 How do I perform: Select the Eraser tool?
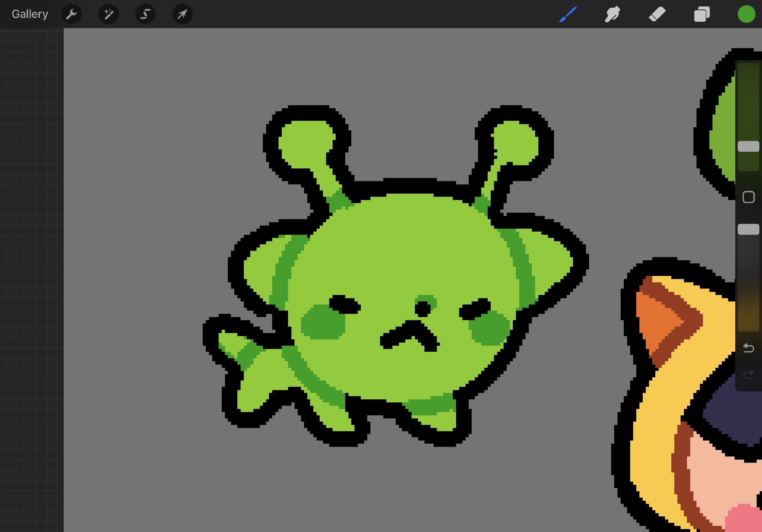coord(657,14)
